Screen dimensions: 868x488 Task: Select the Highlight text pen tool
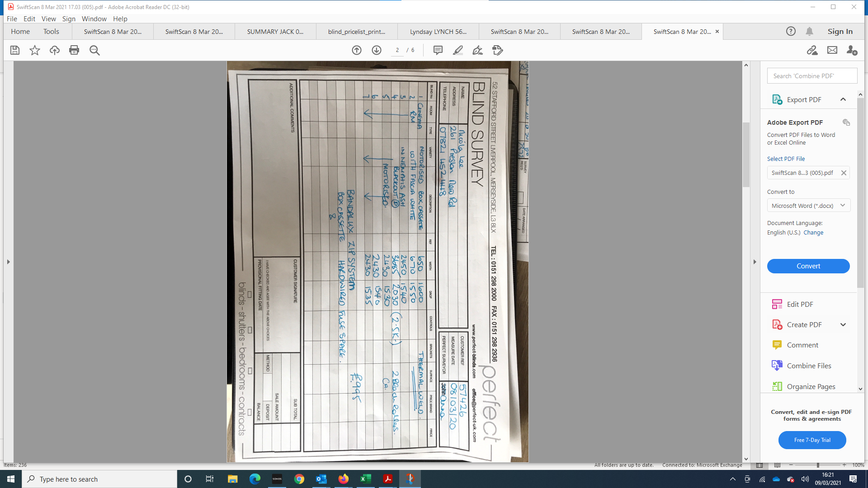tap(458, 50)
